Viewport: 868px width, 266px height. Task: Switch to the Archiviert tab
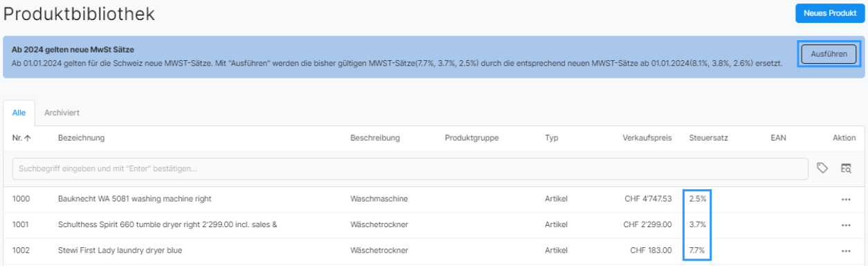tap(62, 112)
